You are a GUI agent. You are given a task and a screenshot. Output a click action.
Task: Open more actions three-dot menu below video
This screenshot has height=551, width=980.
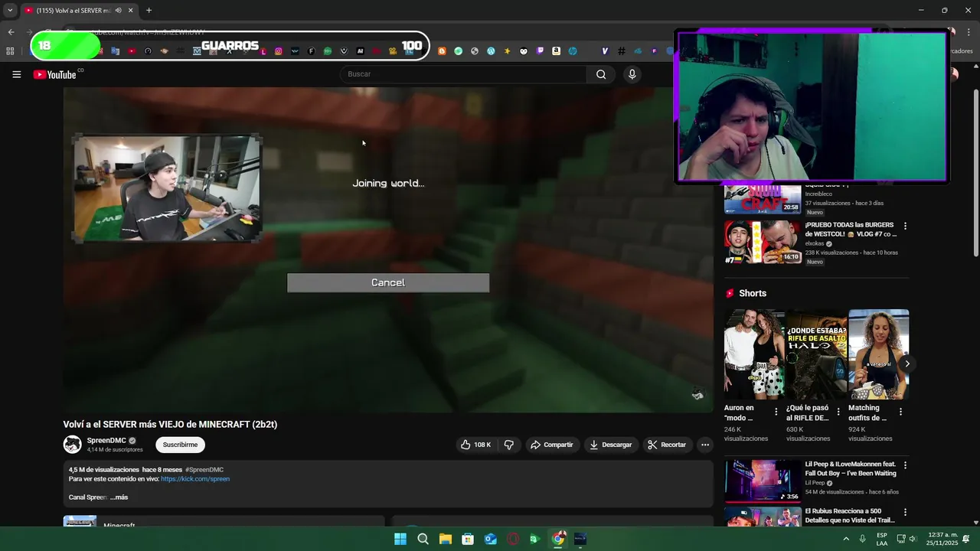pos(705,445)
